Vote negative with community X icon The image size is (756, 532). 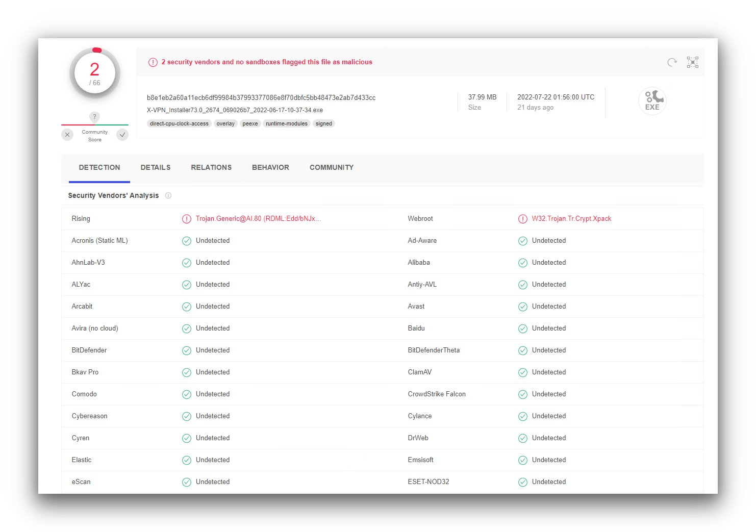(67, 135)
